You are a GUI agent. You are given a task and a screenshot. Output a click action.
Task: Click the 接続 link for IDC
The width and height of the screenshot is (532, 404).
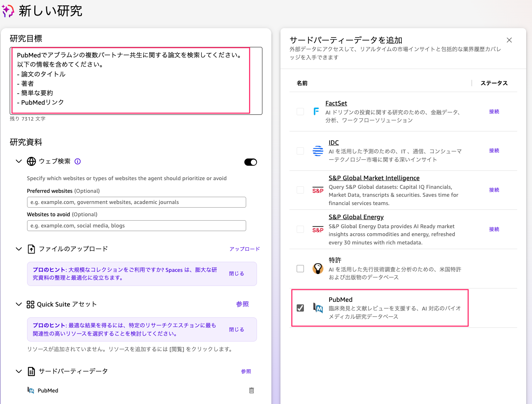pos(494,151)
